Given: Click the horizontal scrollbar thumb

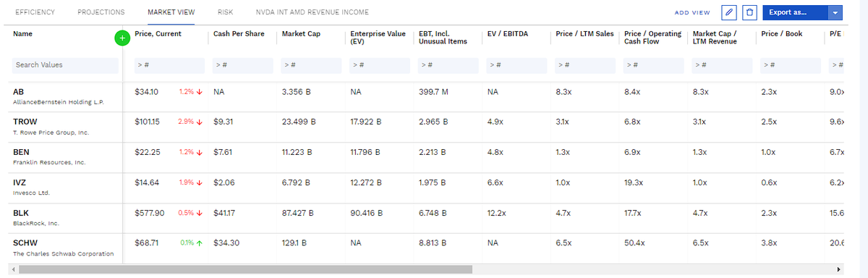Looking at the screenshot, I should point(246,269).
